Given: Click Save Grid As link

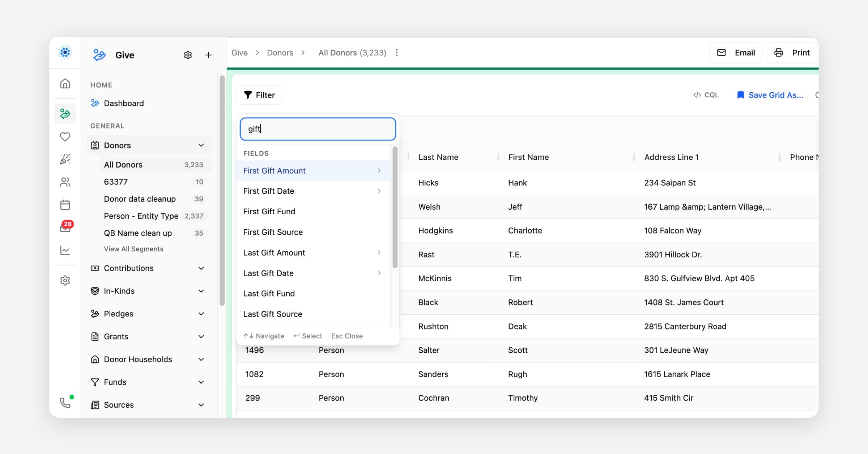Looking at the screenshot, I should tap(776, 95).
